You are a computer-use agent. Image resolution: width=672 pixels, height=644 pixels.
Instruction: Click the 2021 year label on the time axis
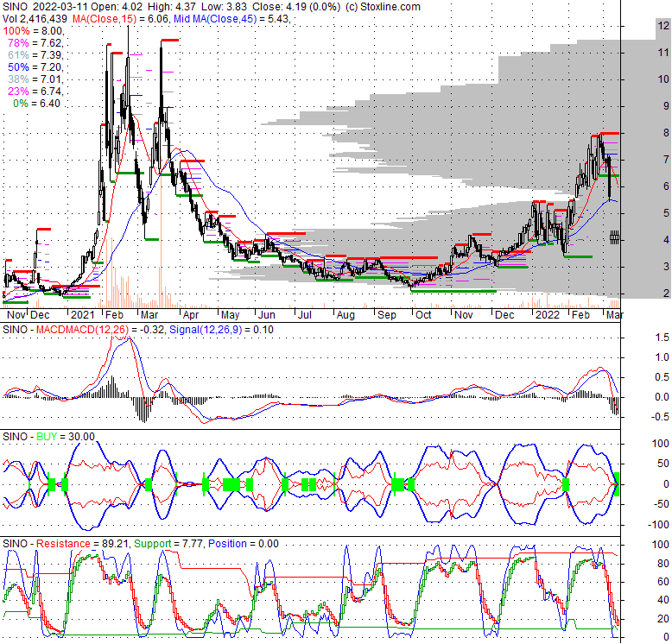point(83,315)
